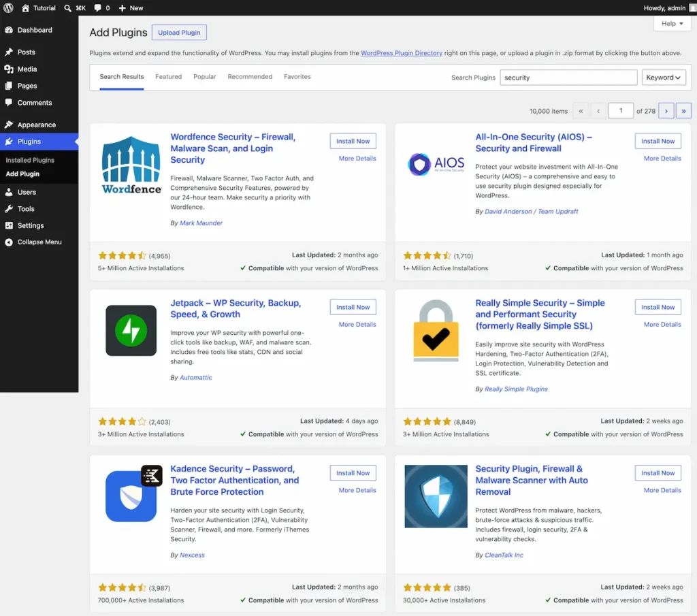The height and width of the screenshot is (616, 697).
Task: Open the CleanTalk Inc author link
Action: (504, 555)
